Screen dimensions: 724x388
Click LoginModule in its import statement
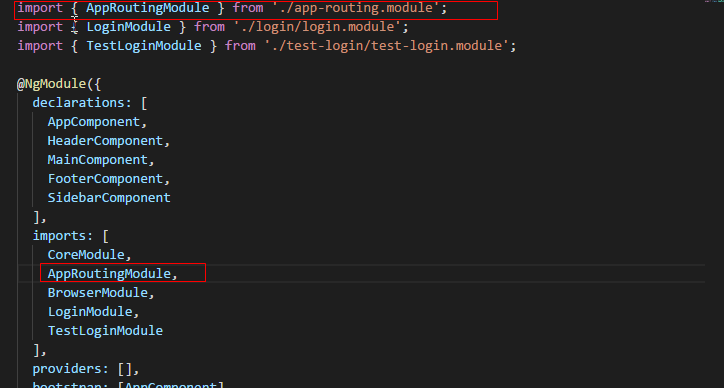[x=129, y=27]
